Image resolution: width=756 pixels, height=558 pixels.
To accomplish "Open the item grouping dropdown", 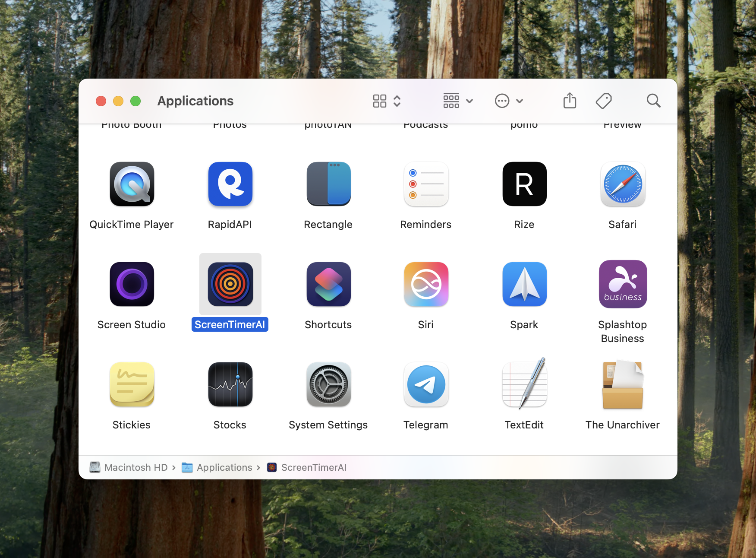I will (457, 100).
